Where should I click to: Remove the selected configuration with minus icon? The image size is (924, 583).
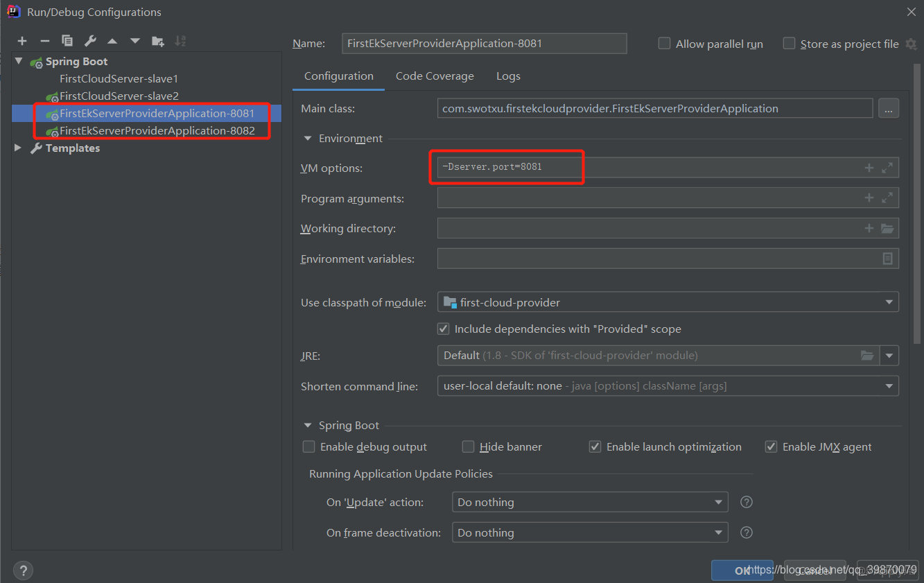pos(44,41)
